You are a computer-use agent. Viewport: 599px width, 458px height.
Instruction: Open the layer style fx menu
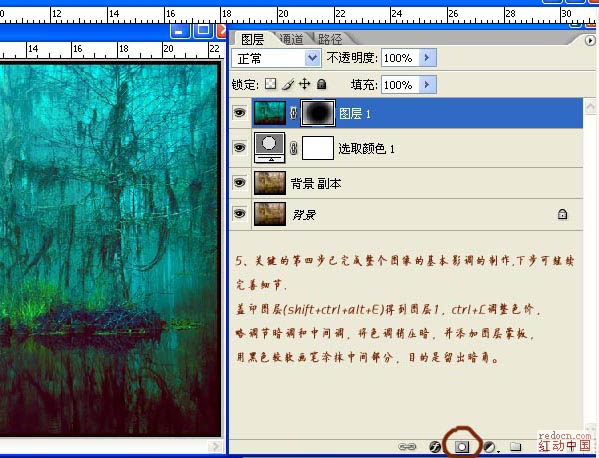(435, 446)
